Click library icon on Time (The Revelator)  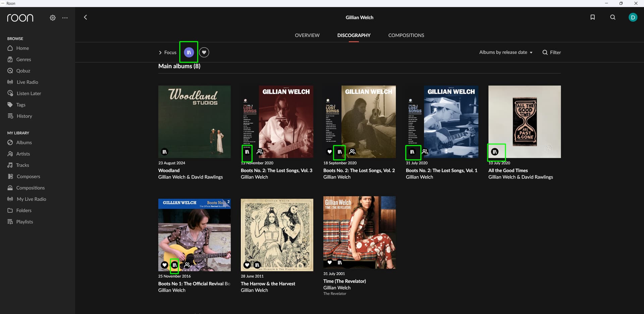(x=339, y=262)
